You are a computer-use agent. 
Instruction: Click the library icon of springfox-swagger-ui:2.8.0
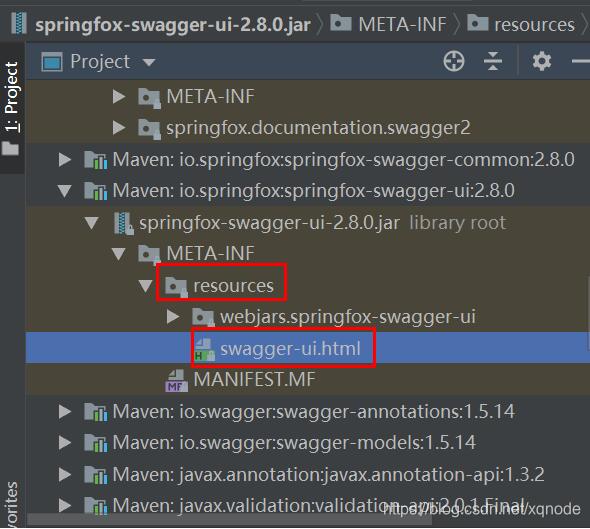click(96, 191)
